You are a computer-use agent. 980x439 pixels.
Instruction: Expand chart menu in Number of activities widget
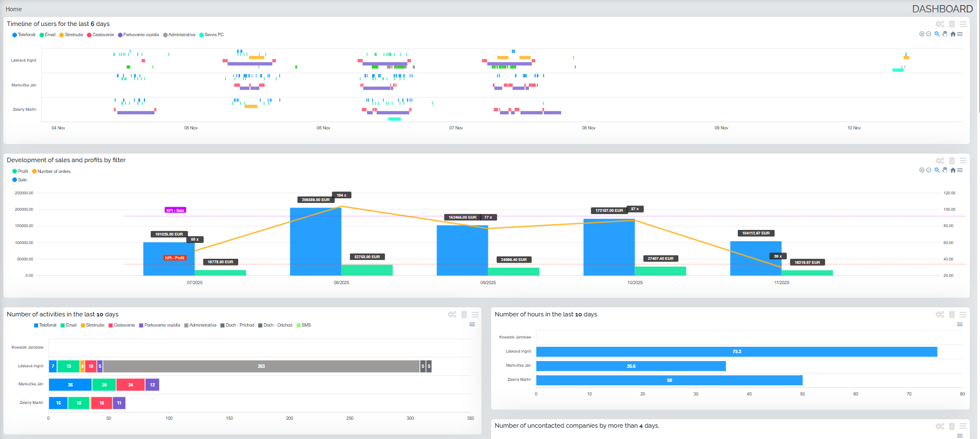pyautogui.click(x=472, y=324)
